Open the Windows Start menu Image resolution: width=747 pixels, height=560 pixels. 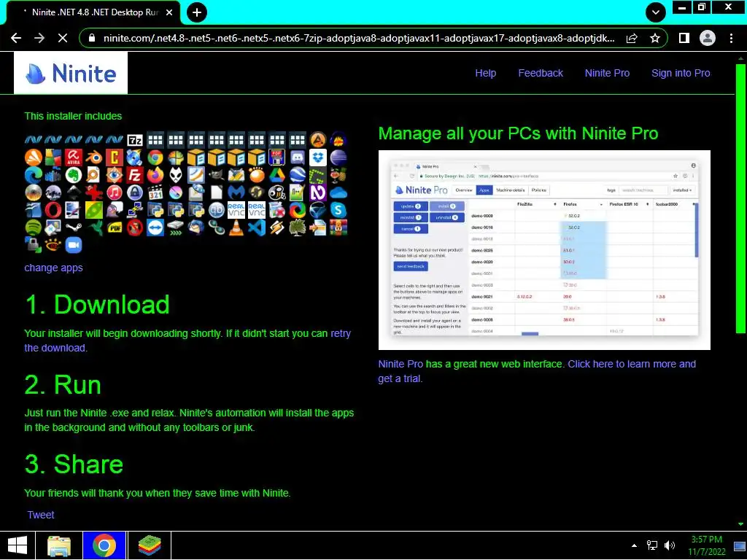18,545
